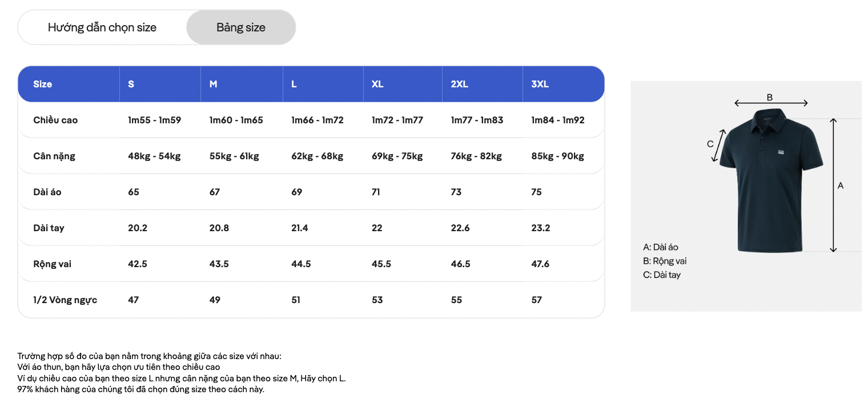This screenshot has height=419, width=868.
Task: Click the Cân nặng row label
Action: click(x=54, y=156)
